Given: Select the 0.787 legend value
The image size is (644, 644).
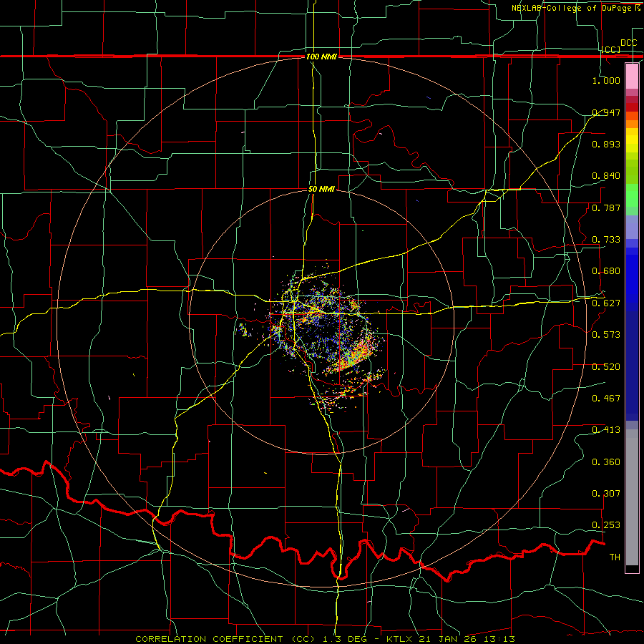Looking at the screenshot, I should (x=606, y=208).
